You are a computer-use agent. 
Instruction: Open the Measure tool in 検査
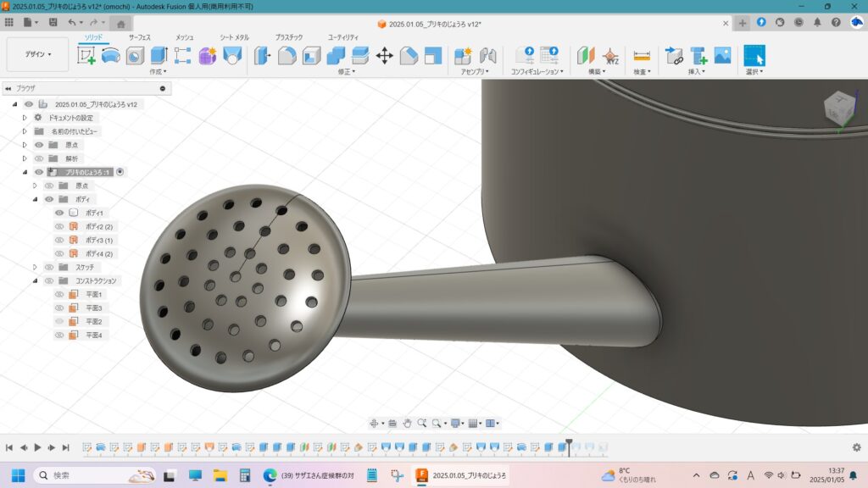coord(642,56)
